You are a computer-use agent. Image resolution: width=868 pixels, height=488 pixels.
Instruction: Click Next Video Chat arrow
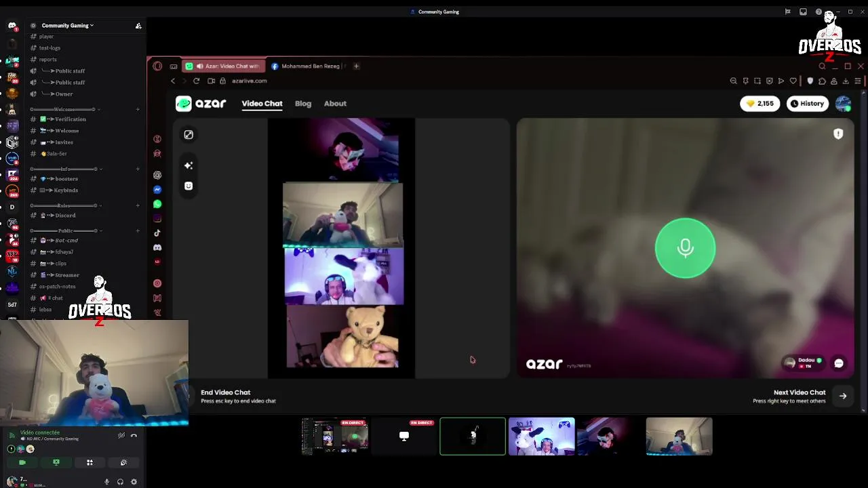coord(843,396)
